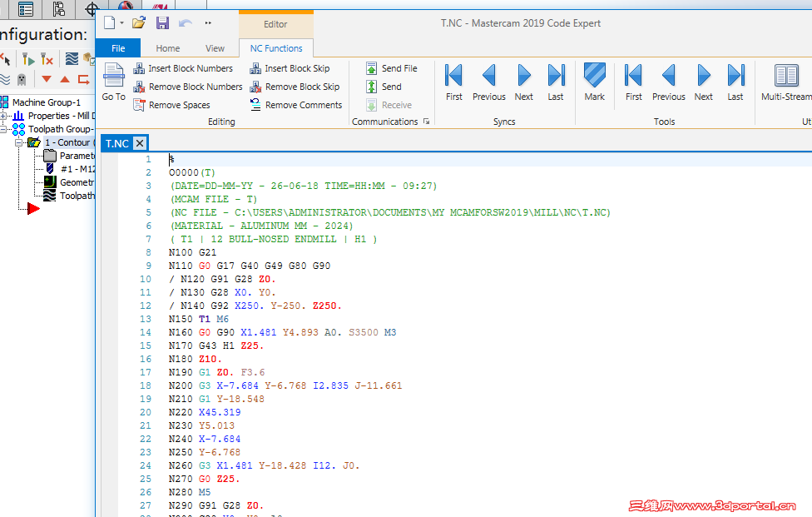Go to Next mark in Tools

click(703, 82)
